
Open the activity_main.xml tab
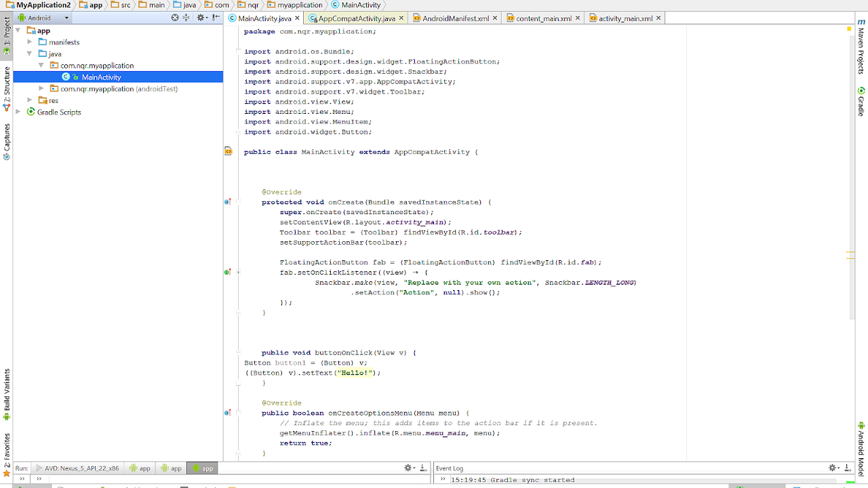pos(625,18)
